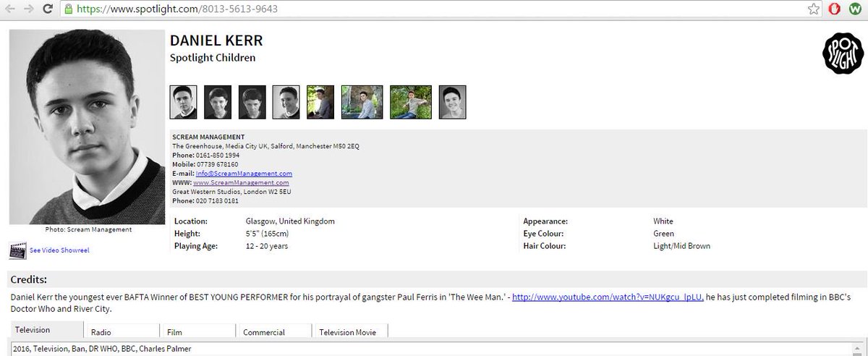Open See Video Showreel link
868x356 pixels.
click(59, 250)
